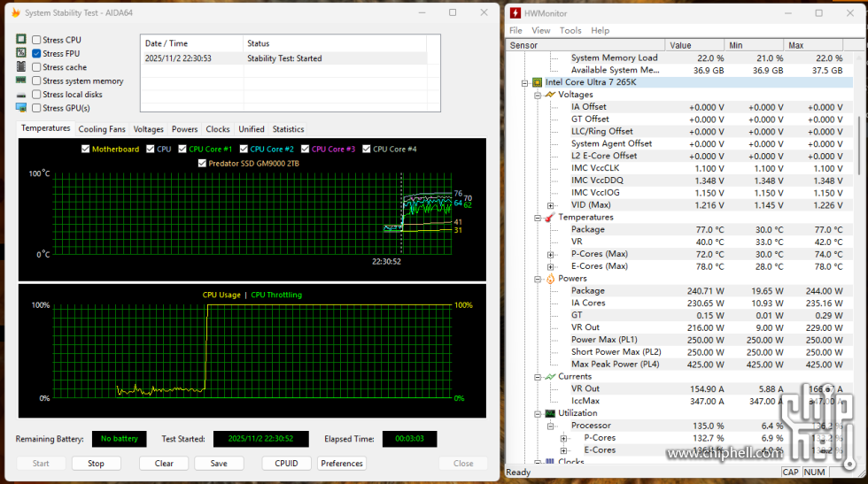This screenshot has width=868, height=484.
Task: Select the Stability Test Started log row
Action: tap(283, 58)
